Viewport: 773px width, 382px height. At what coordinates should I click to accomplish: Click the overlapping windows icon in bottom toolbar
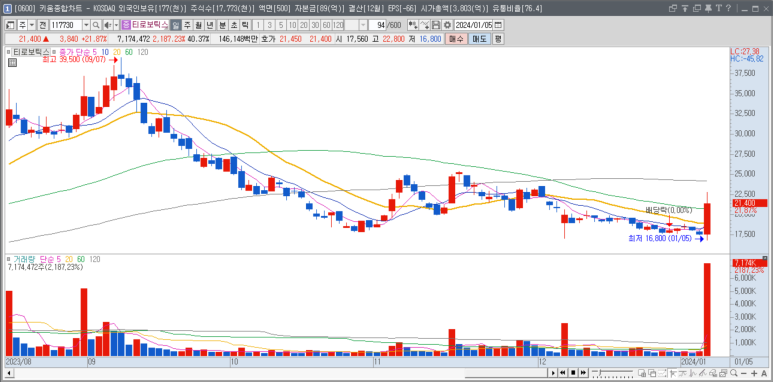(652, 373)
